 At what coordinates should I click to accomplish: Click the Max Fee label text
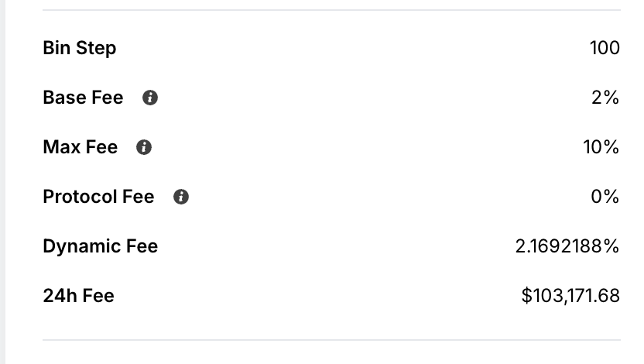80,147
